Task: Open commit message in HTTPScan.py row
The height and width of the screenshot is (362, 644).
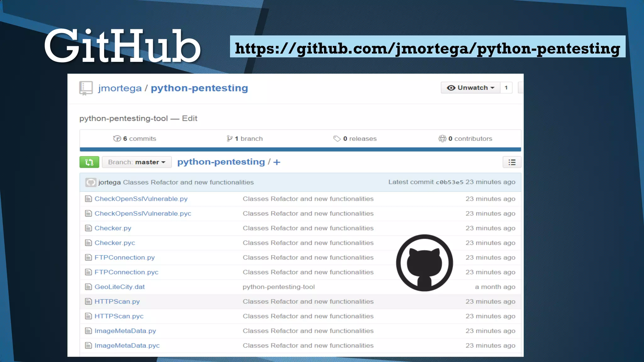Action: [x=308, y=302]
